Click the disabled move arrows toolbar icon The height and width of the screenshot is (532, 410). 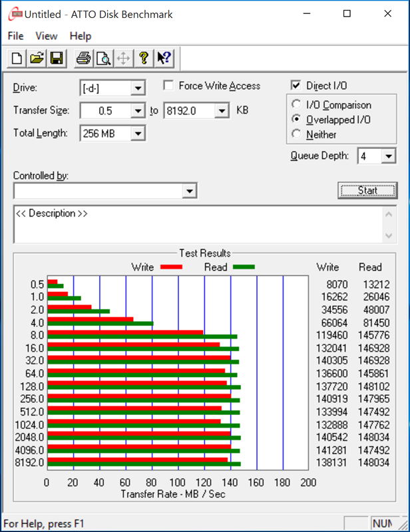tap(123, 59)
